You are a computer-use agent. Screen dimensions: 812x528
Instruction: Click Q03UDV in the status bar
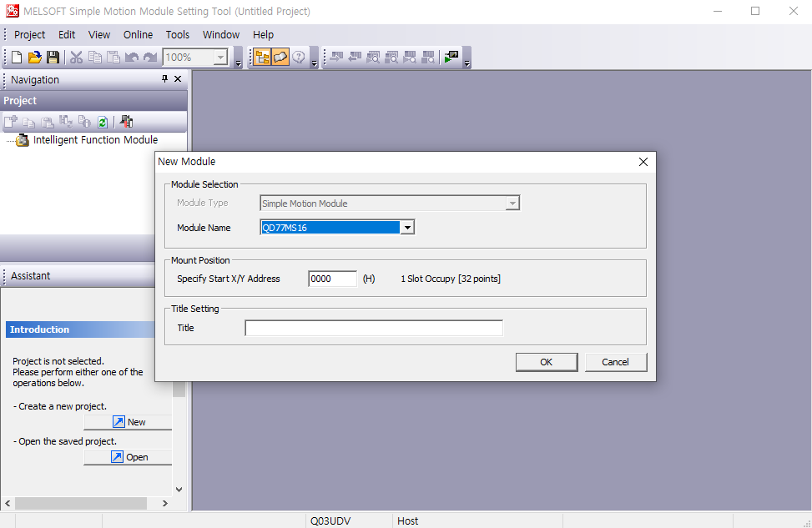tap(330, 520)
